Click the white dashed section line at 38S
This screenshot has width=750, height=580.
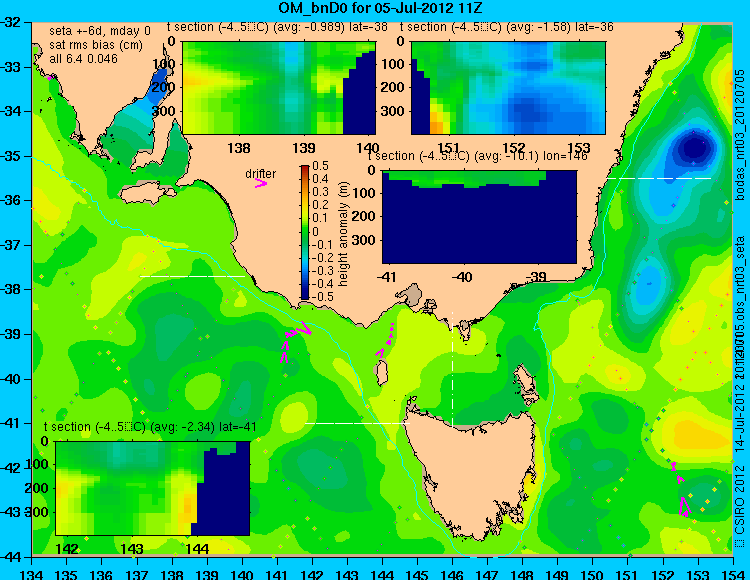tap(192, 276)
